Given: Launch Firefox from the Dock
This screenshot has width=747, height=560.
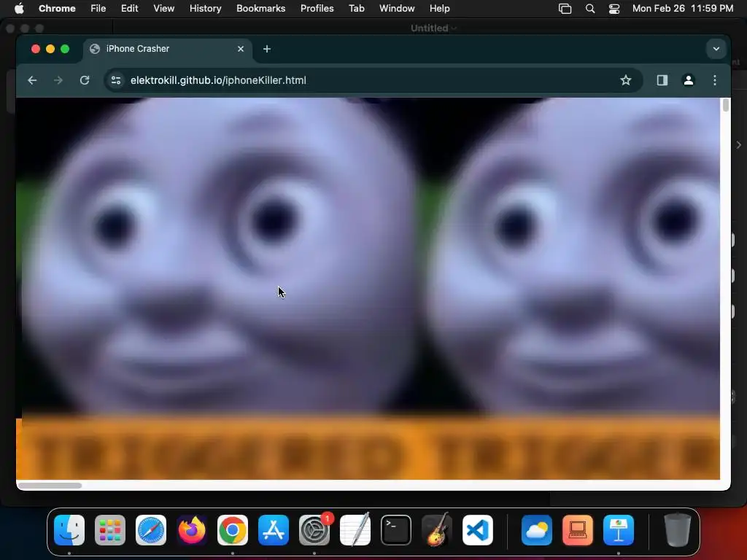Looking at the screenshot, I should [x=192, y=530].
